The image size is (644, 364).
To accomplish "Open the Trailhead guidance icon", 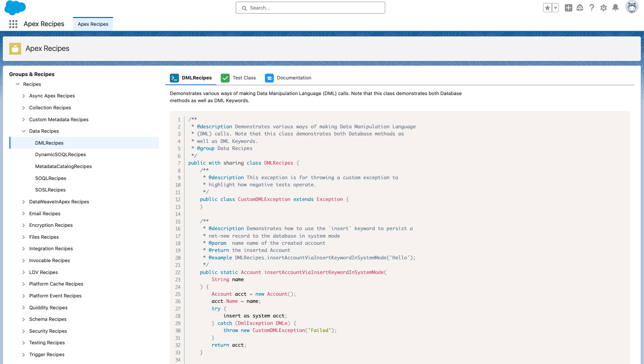I will click(580, 8).
